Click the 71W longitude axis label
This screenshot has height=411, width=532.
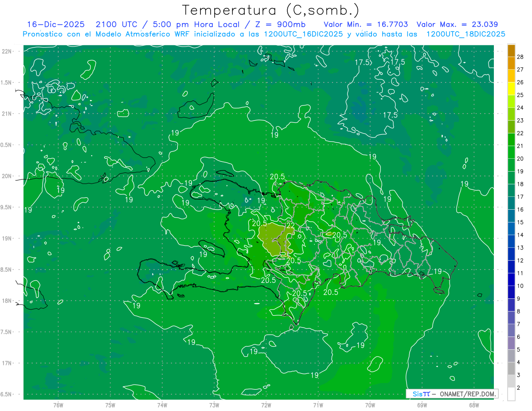[318, 405]
